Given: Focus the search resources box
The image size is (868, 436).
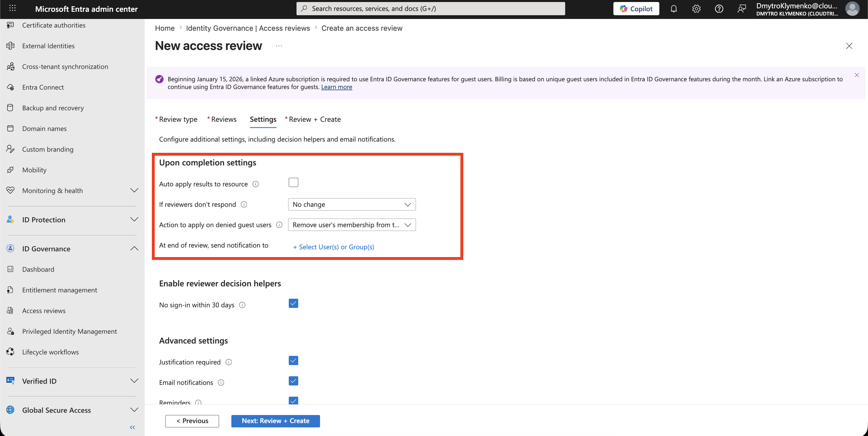Looking at the screenshot, I should (430, 9).
